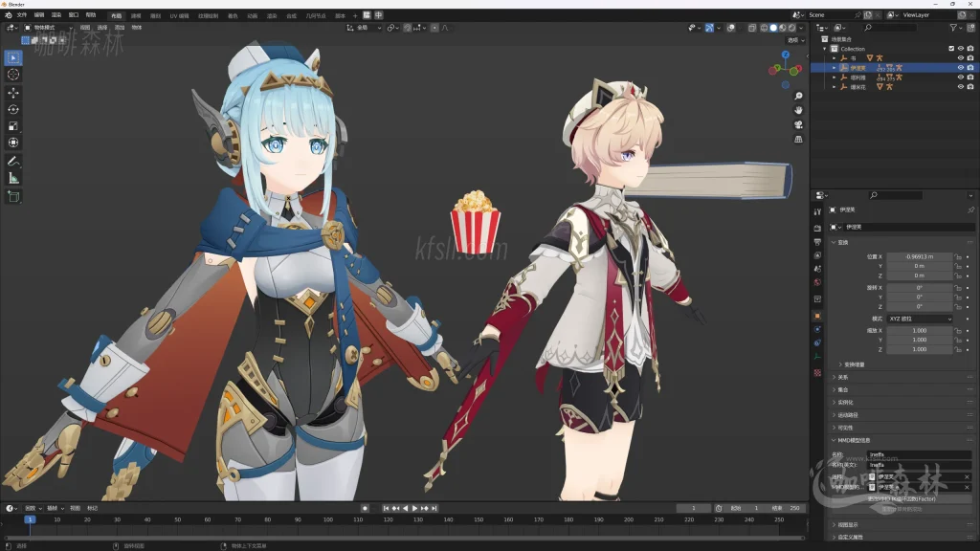Hide the 爆米花 object with eye icon
This screenshot has width=980, height=551.
click(961, 87)
